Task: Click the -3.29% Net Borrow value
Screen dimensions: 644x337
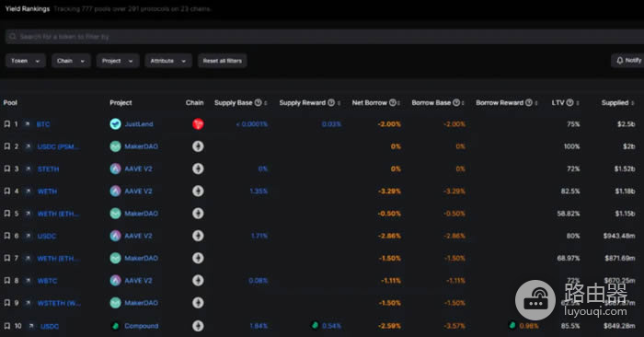Action: pos(389,192)
